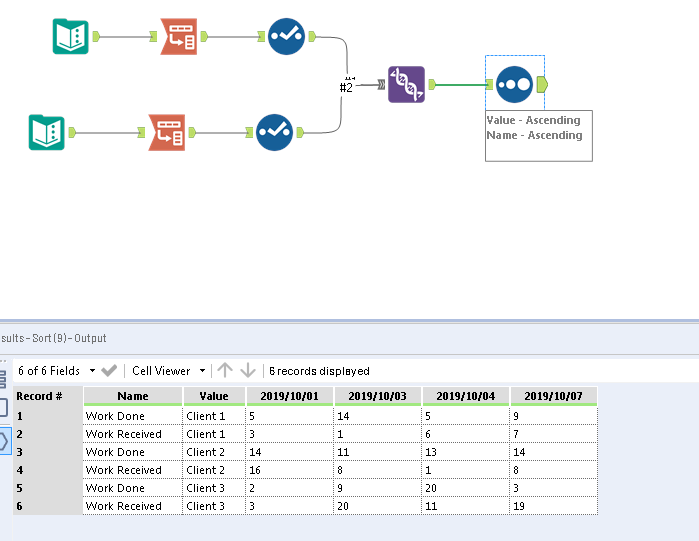This screenshot has height=541, width=699.
Task: Click 2019/10/04 value 20 in record 5
Action: point(465,488)
